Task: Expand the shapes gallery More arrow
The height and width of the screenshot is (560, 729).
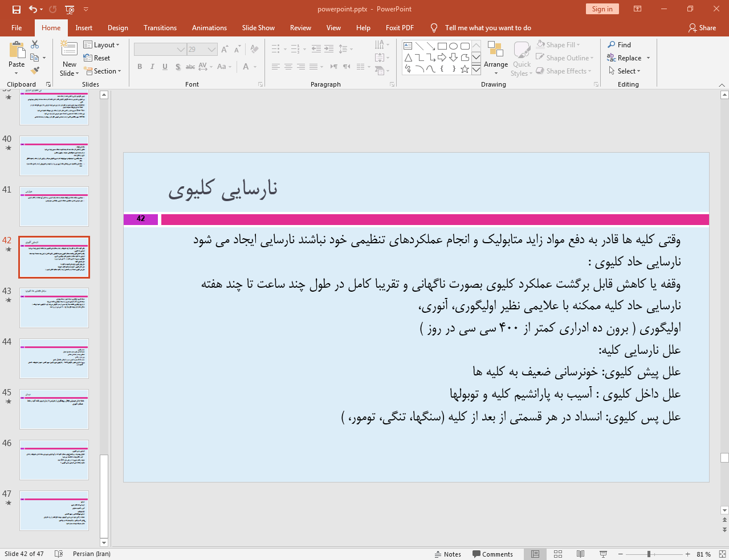Action: tap(476, 69)
